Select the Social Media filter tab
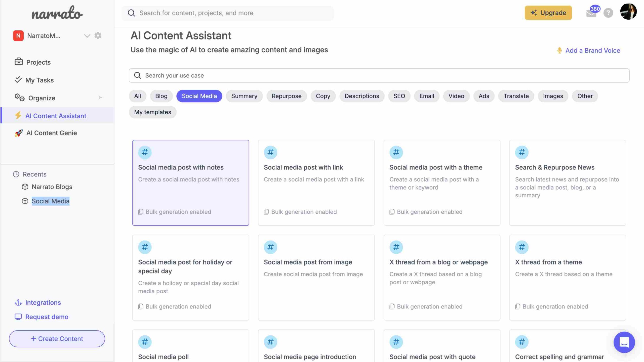 click(x=199, y=96)
